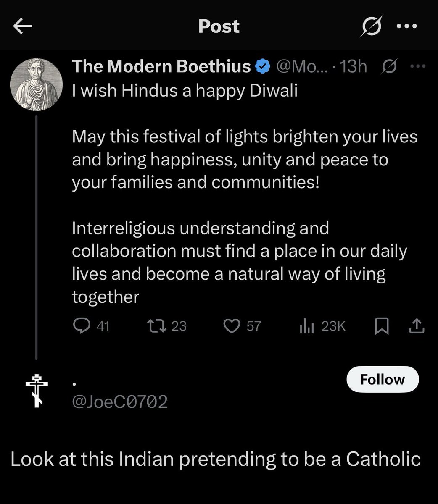Open the 'I wish Hindus a happy Diwali' post

click(x=185, y=91)
